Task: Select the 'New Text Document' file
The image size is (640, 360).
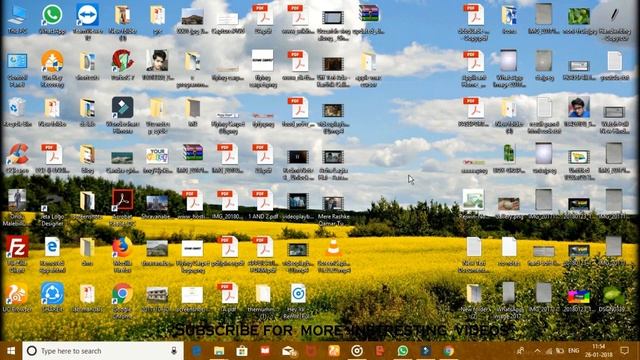Action: pos(474,254)
